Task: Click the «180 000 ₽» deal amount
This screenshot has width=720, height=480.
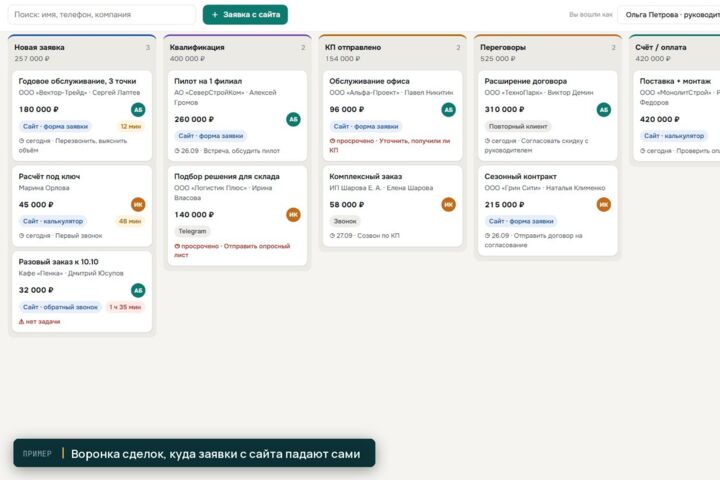Action: tap(39, 109)
